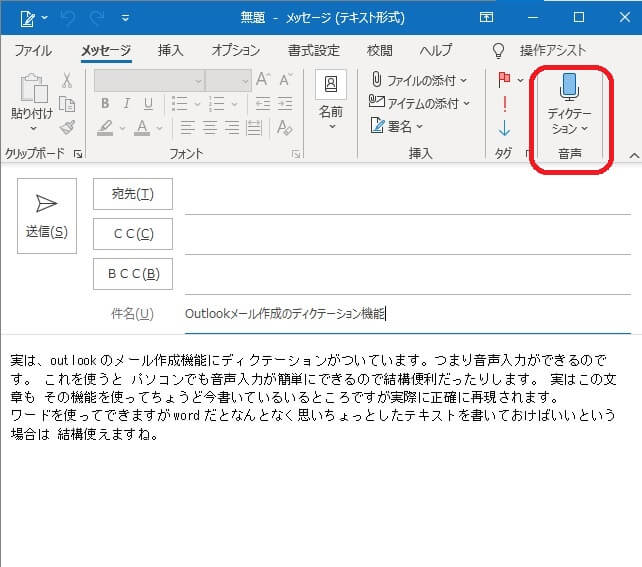Click the ribbon display options icon
The height and width of the screenshot is (567, 642).
pos(486,17)
